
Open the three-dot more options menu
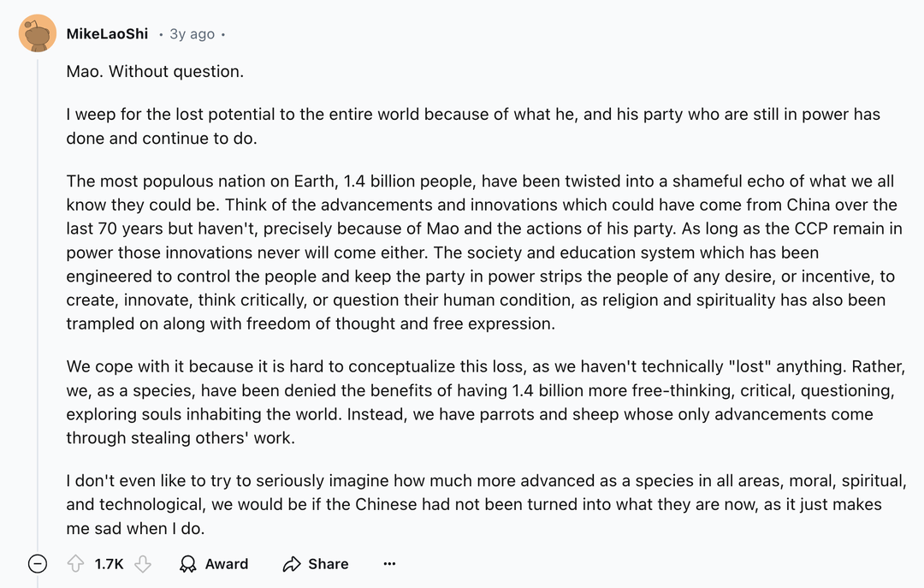click(389, 564)
